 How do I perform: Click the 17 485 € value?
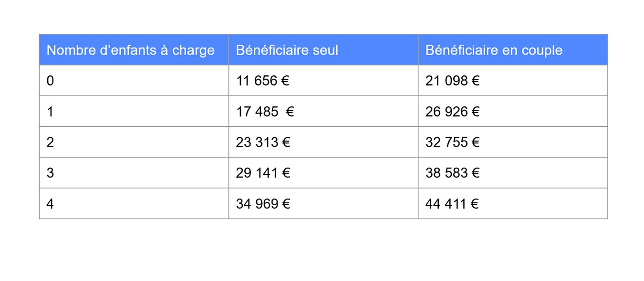coord(258,111)
